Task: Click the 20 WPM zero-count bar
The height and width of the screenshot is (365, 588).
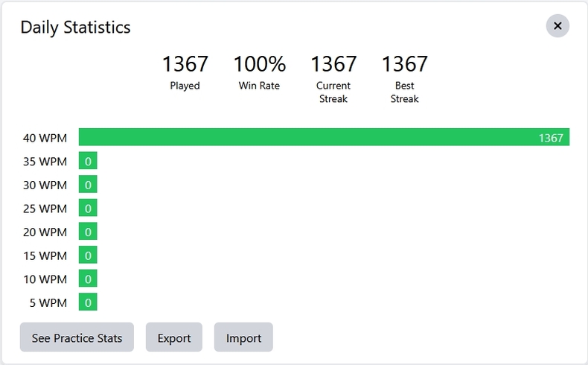Action: 88,232
